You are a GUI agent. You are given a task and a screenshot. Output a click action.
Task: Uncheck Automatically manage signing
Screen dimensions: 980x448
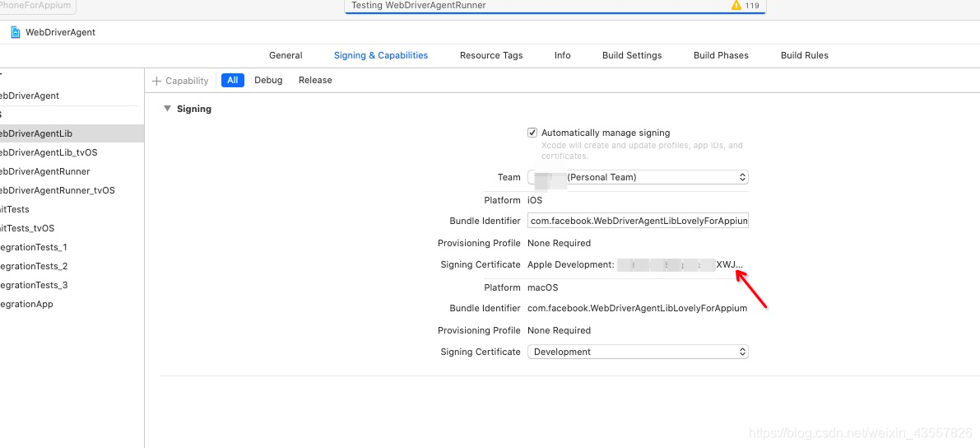532,133
